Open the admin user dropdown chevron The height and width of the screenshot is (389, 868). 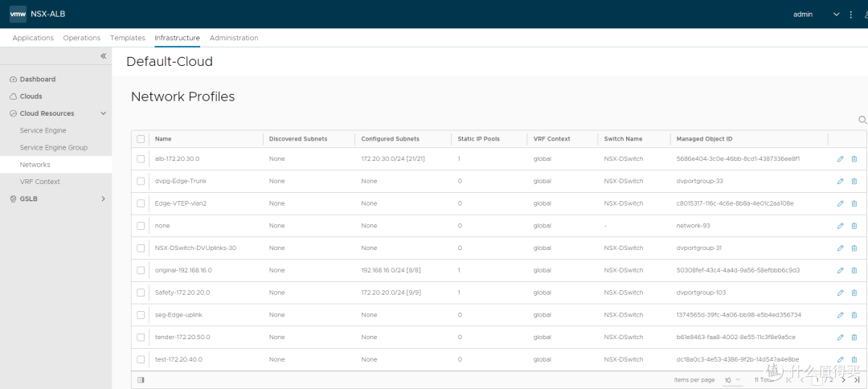click(837, 14)
